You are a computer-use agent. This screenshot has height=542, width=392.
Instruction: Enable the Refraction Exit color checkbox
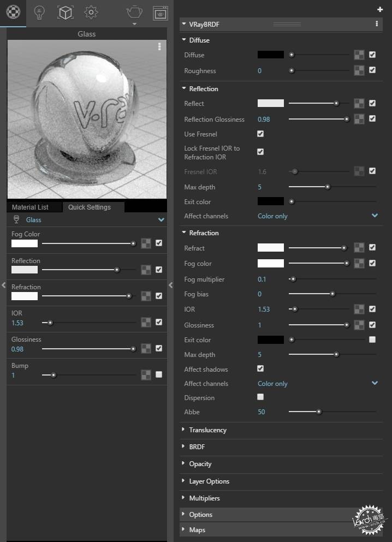coord(372,340)
